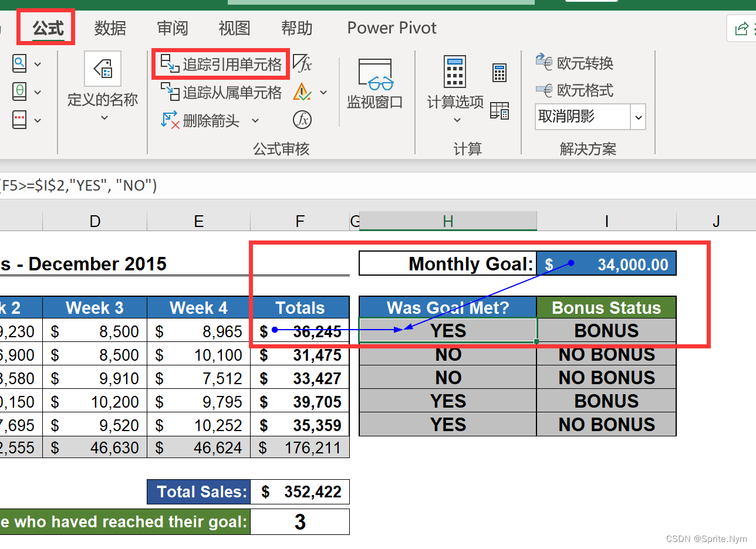The image size is (756, 549).
Task: Click the lookup and reference function icon
Action: tap(19, 63)
